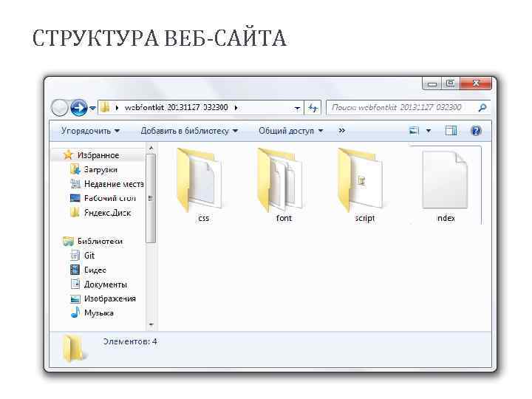Open Рабочий стол in favorites
Image resolution: width=532 pixels, height=399 pixels.
pyautogui.click(x=110, y=198)
